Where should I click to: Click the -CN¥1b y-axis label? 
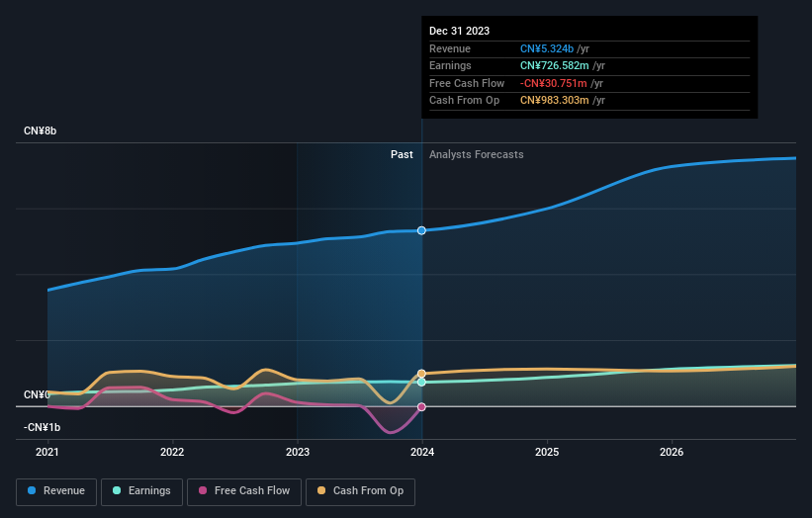pos(42,427)
